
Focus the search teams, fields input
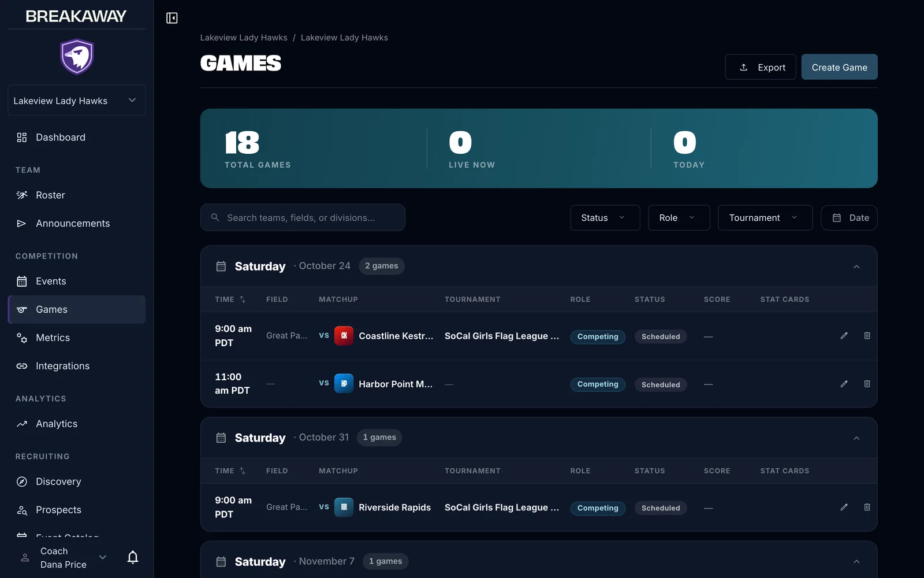pyautogui.click(x=303, y=217)
